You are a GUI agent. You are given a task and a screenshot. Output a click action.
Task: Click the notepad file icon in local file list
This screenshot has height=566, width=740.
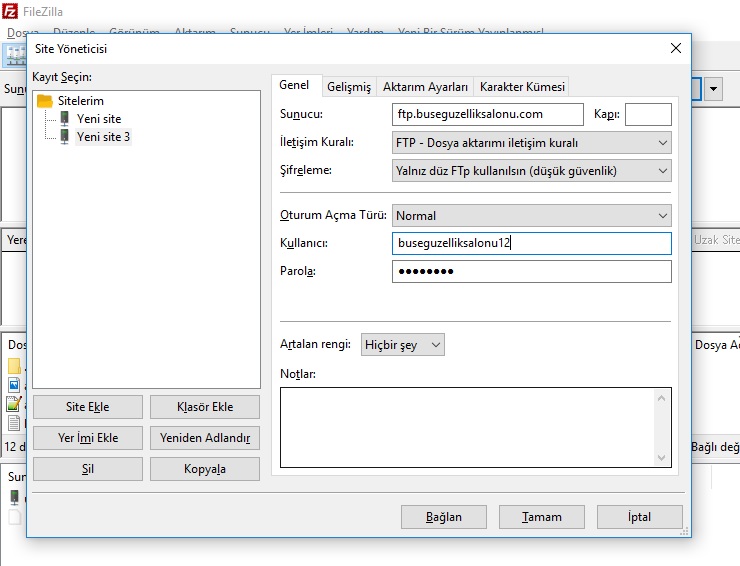point(14,404)
